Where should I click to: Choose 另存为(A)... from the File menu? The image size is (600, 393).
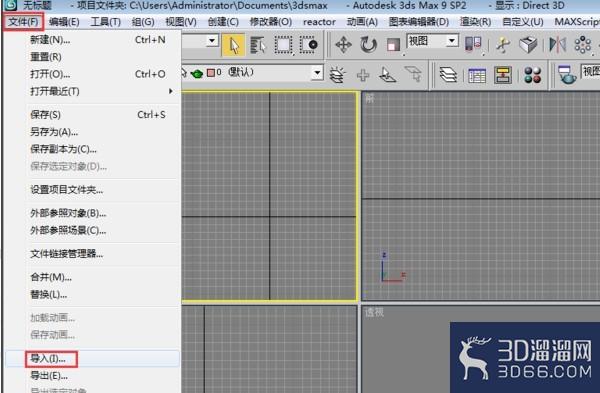pos(92,132)
